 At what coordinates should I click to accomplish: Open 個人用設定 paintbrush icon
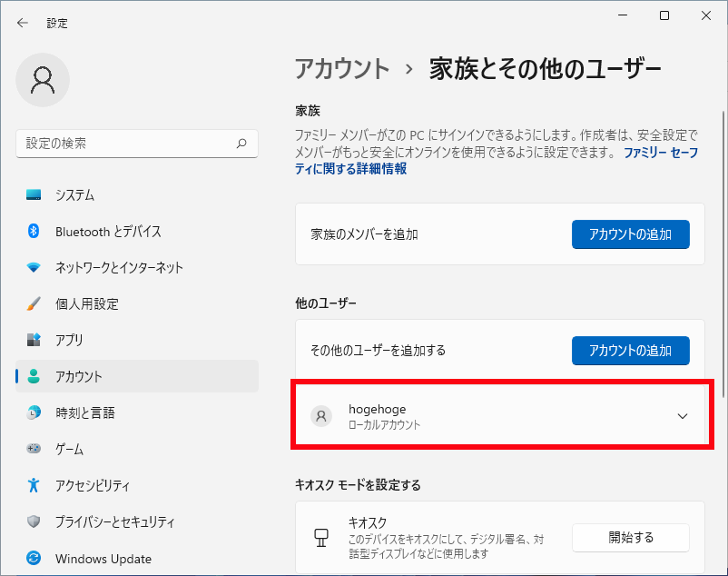34,303
